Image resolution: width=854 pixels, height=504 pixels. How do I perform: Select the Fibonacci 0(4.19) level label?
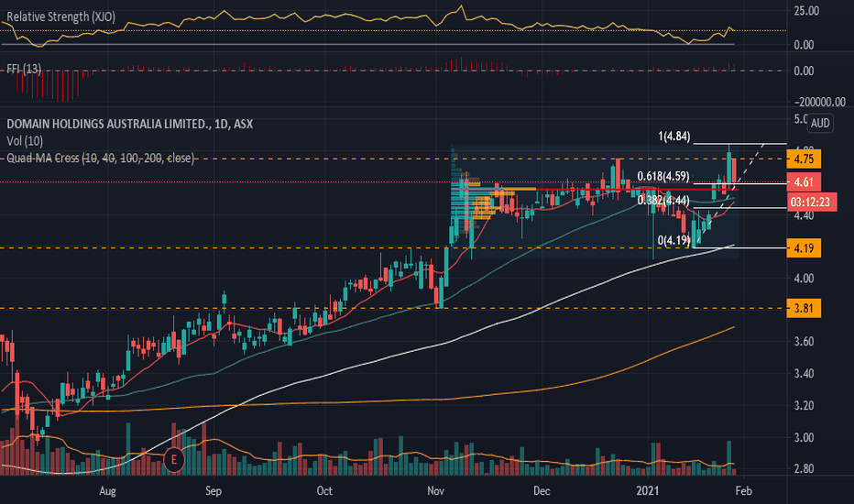pos(674,240)
